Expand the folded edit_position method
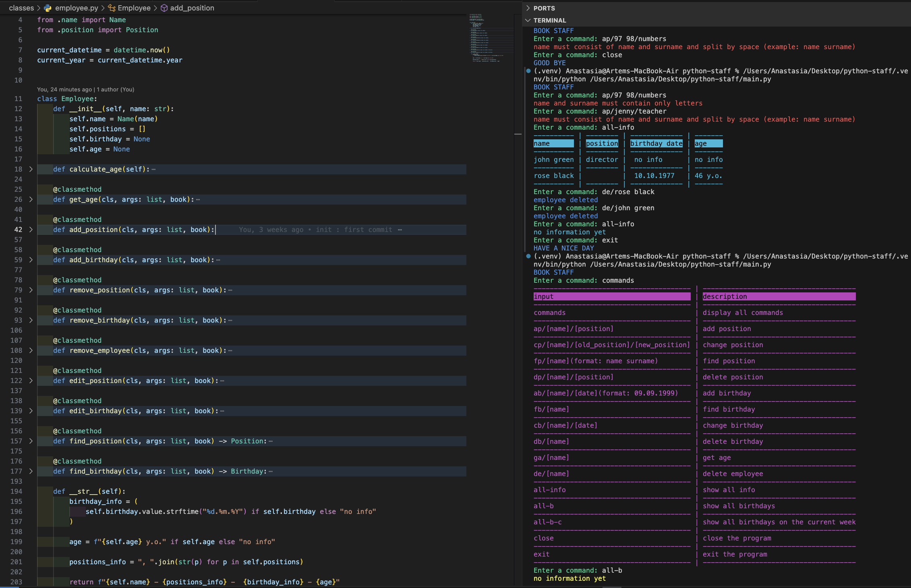This screenshot has height=588, width=911. click(x=31, y=381)
